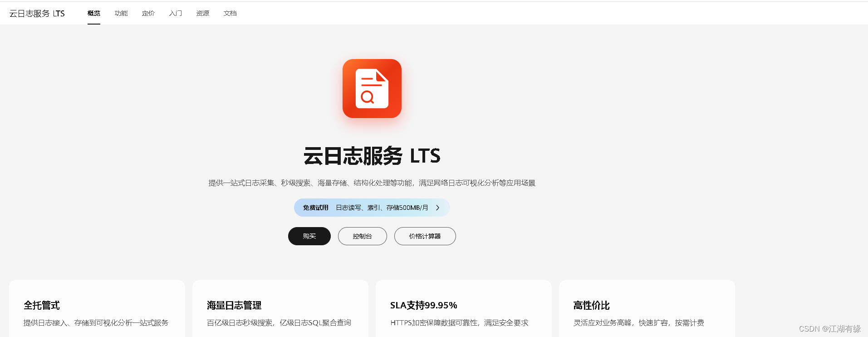868x337 pixels.
Task: Click the description text starting with 提供一站式日志采集
Action: (x=372, y=183)
